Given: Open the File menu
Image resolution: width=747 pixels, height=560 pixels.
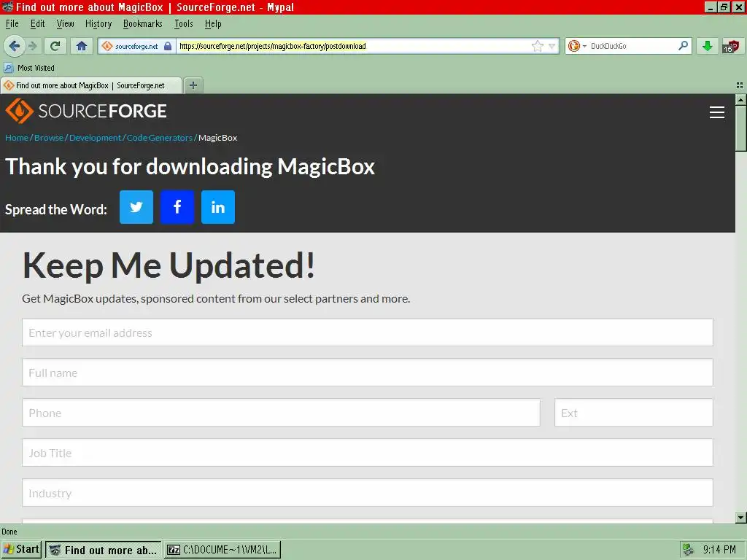Looking at the screenshot, I should tap(12, 24).
